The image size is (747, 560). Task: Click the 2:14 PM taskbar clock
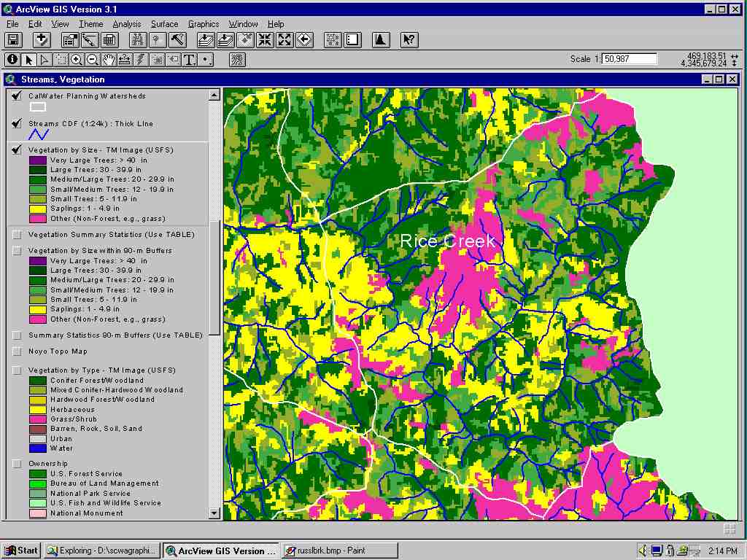point(722,551)
